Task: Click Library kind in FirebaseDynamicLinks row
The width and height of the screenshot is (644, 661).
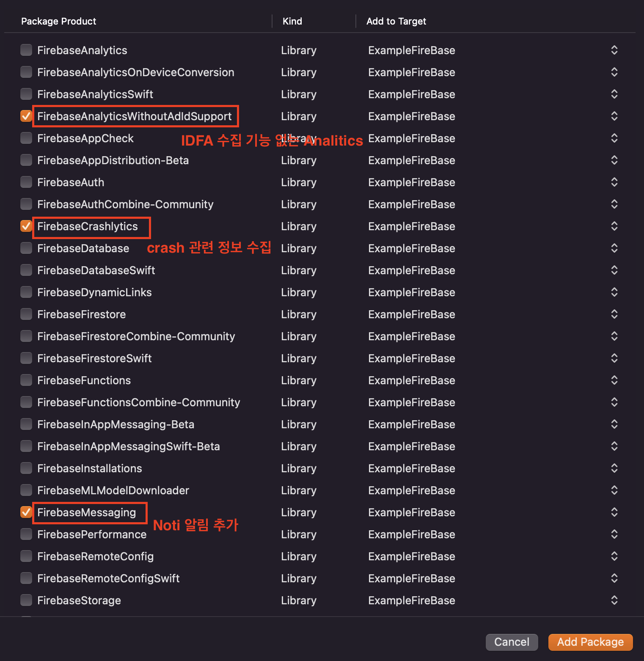Action: click(x=299, y=292)
